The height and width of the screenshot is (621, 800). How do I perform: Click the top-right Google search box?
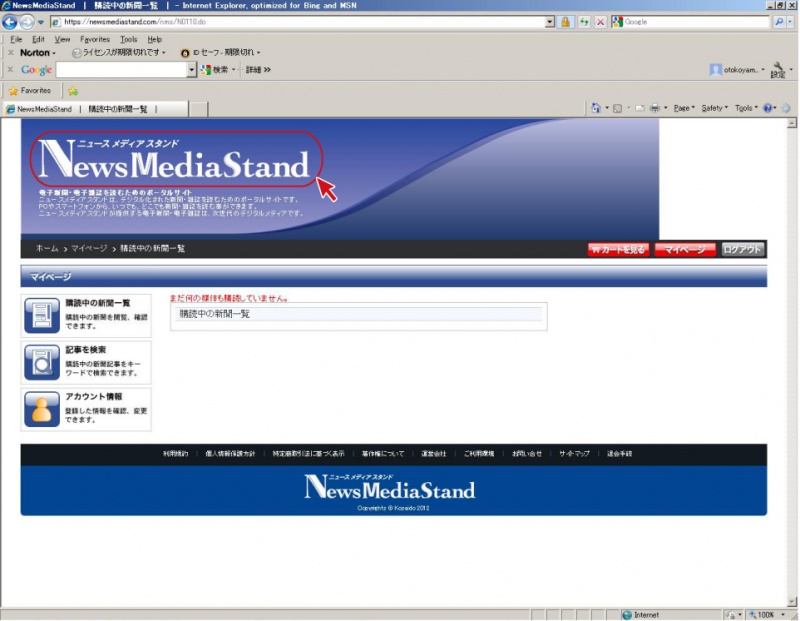coord(691,22)
